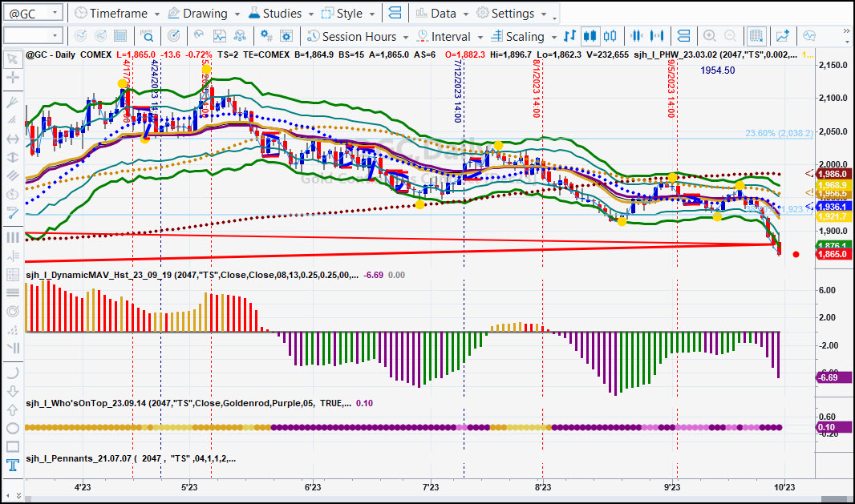Expand the Session Hours dropdown

[x=405, y=37]
